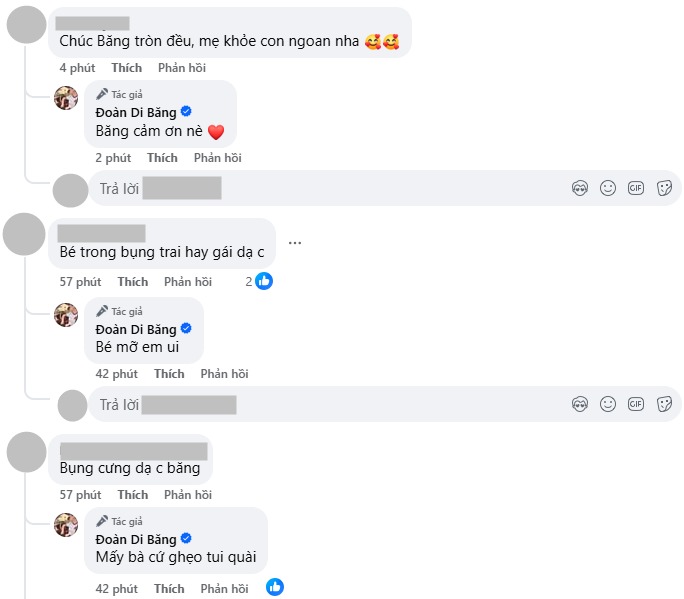Click the avatar icon in first reply box

[x=70, y=189]
